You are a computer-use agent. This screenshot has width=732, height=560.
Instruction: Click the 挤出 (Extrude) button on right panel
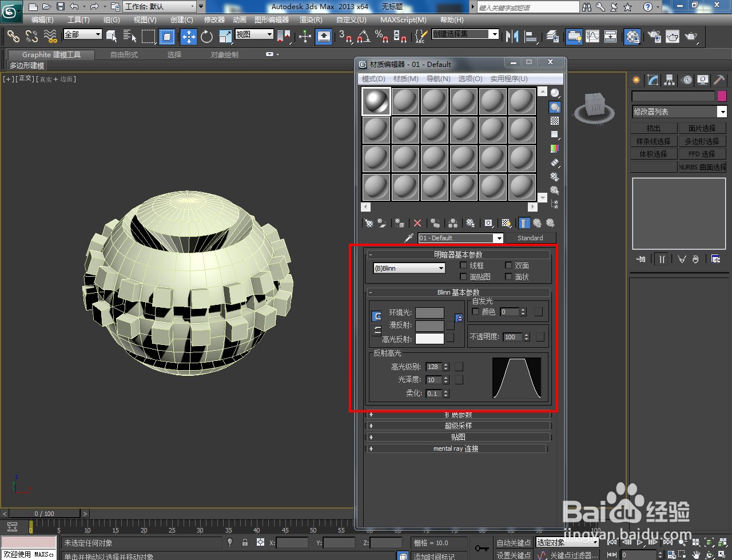point(654,128)
